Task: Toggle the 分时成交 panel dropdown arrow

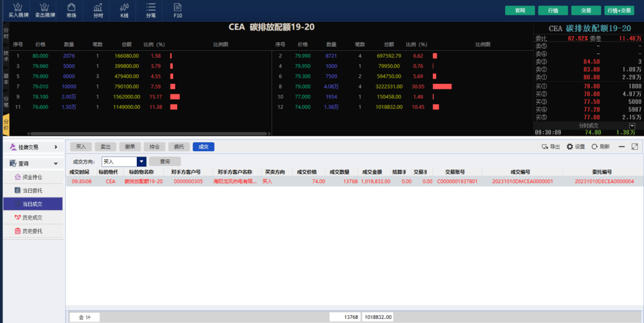Action: (x=631, y=126)
